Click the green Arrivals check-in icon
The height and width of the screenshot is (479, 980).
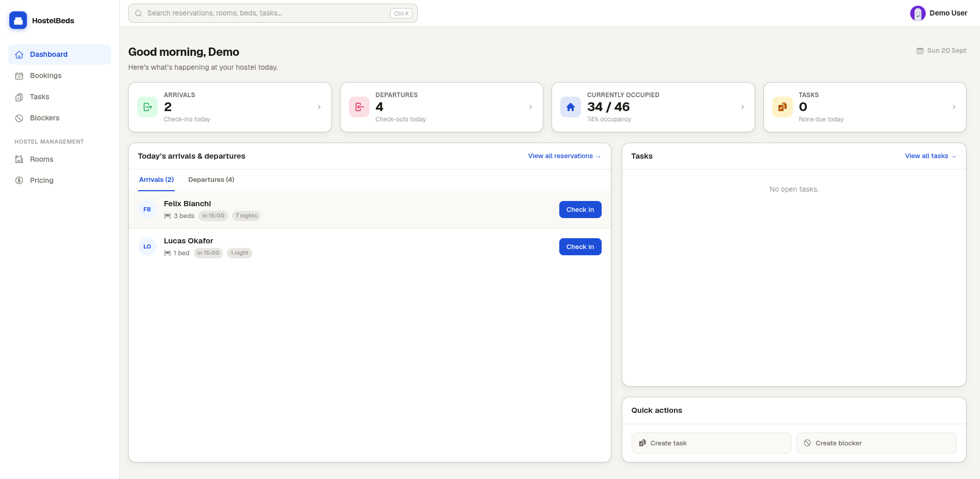coord(147,107)
